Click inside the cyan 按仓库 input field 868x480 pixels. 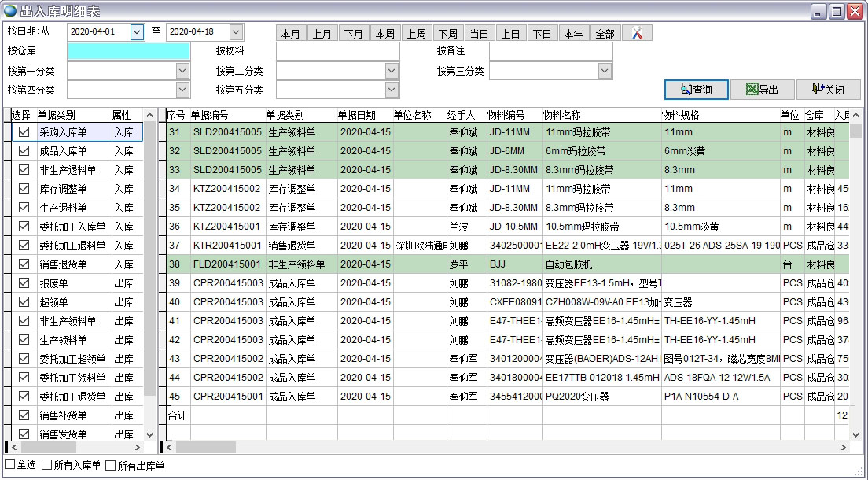[128, 50]
